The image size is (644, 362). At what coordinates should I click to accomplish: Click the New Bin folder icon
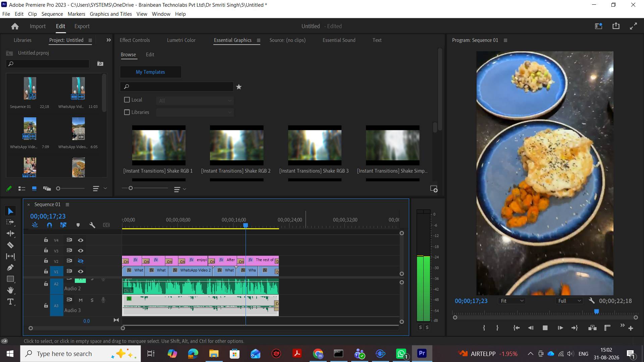pyautogui.click(x=100, y=64)
